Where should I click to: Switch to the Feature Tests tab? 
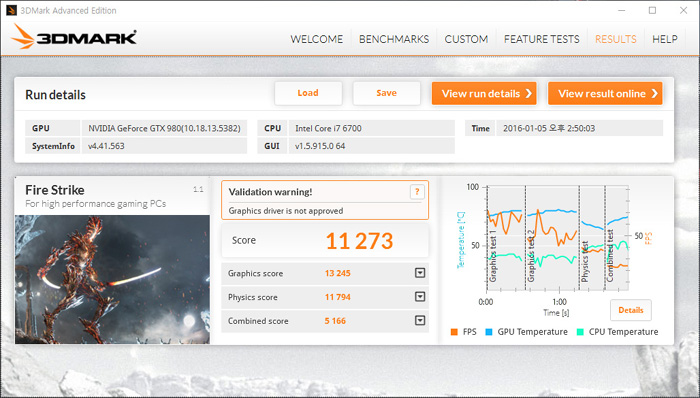pos(542,39)
